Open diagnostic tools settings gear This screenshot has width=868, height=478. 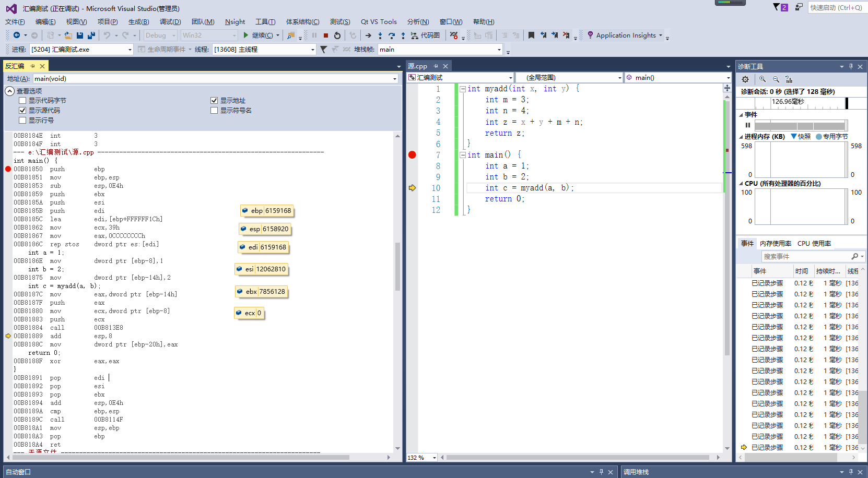pos(745,79)
